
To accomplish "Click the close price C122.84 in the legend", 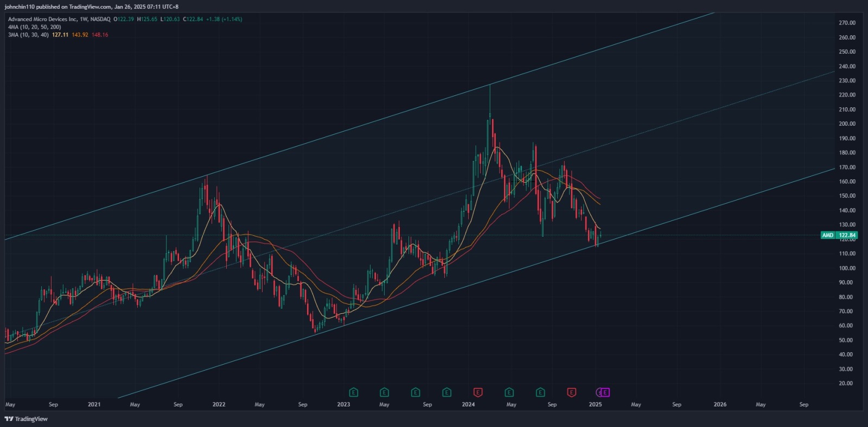I will pos(193,19).
